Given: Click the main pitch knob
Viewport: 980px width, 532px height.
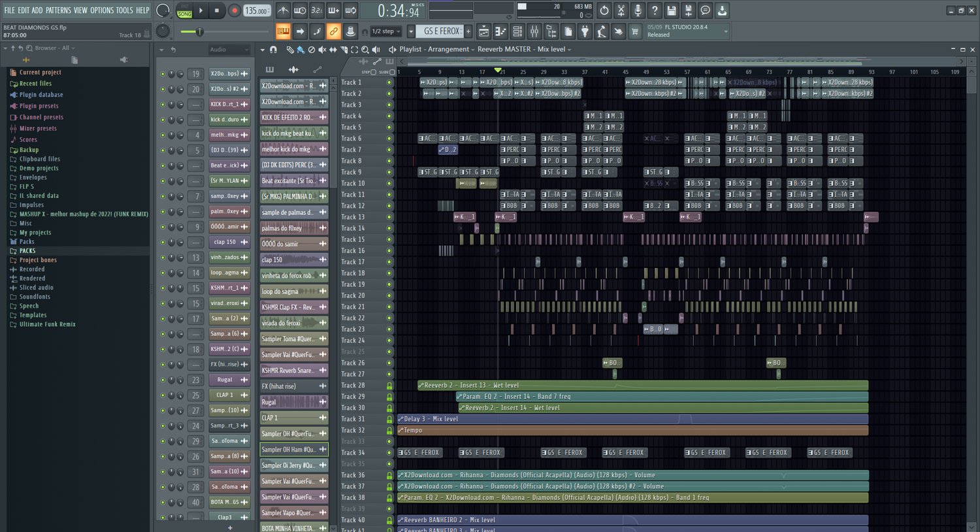Looking at the screenshot, I should pos(163,31).
